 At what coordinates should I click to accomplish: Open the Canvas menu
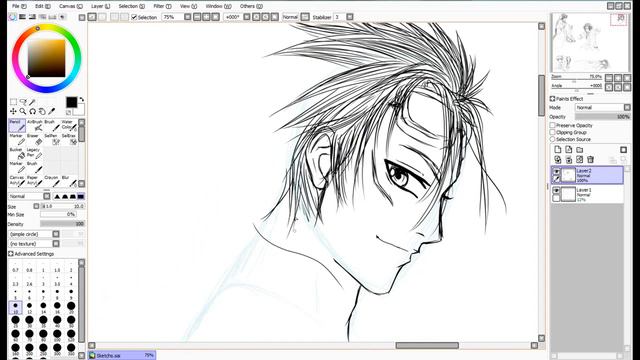[71, 6]
